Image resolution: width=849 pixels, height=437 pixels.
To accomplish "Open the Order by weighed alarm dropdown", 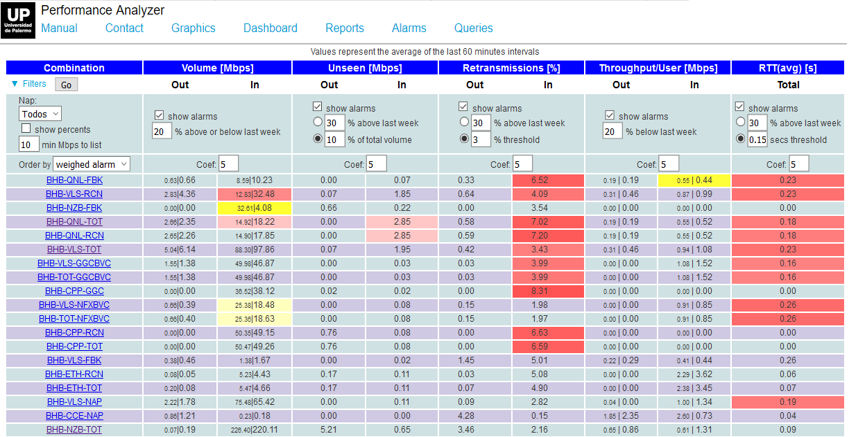I will 90,164.
